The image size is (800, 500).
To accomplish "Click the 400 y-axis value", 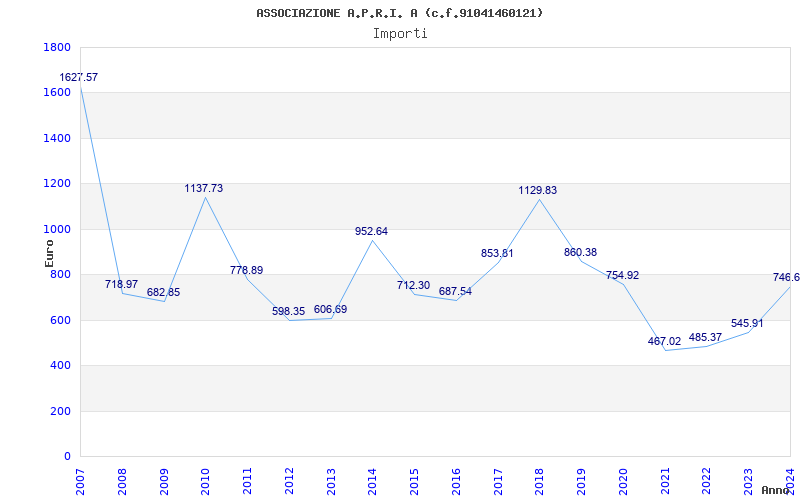I will point(61,366).
